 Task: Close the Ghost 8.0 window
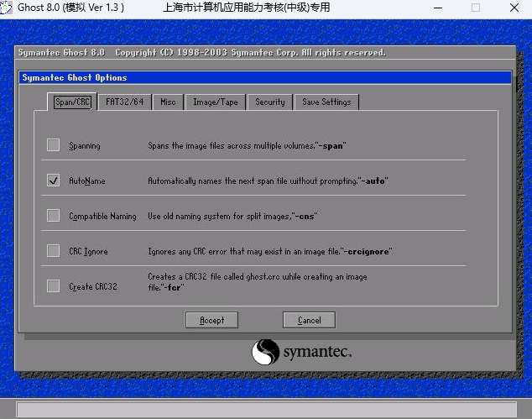(514, 8)
